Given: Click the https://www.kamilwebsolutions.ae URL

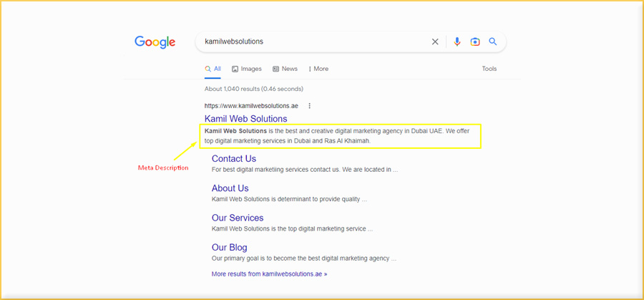Looking at the screenshot, I should tap(251, 106).
